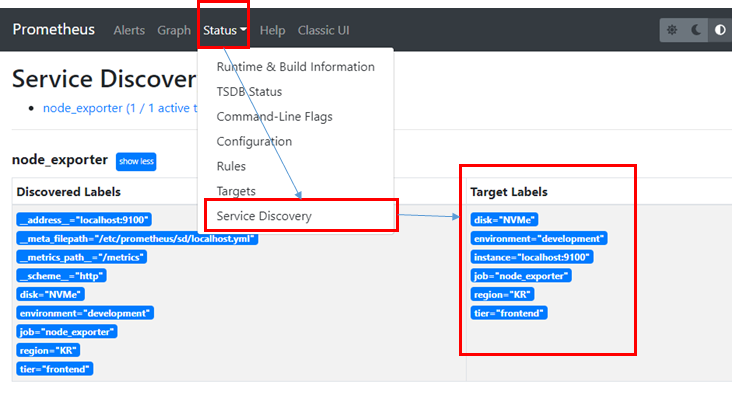Screen dimensions: 732x401
Task: Click the __meta_filepath__ discovered label
Action: [x=137, y=239]
